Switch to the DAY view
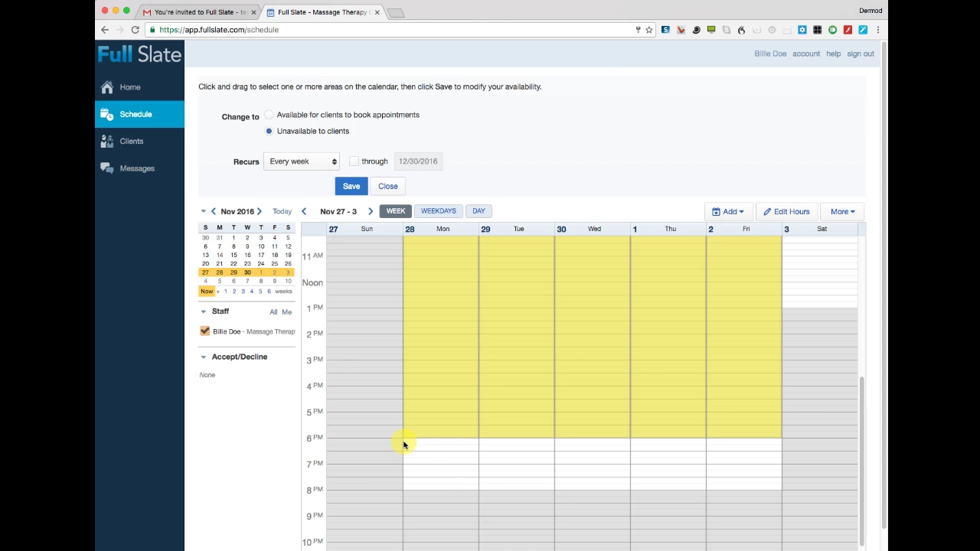 (479, 211)
